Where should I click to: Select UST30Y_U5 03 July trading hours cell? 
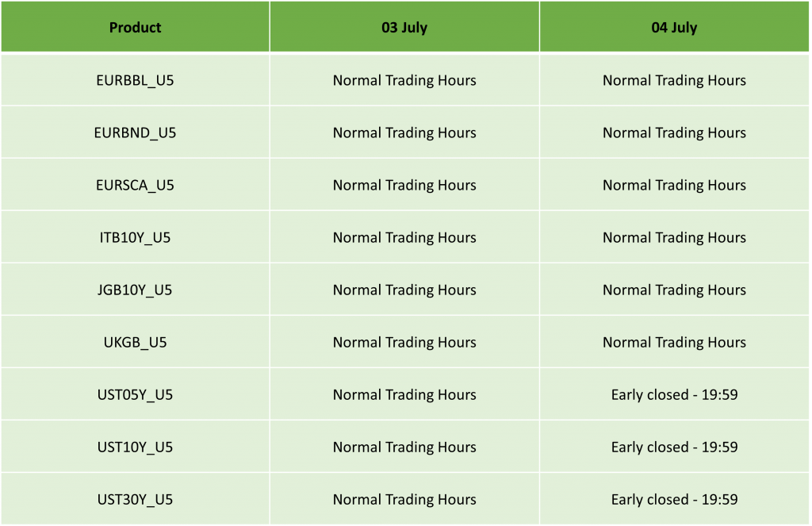[x=404, y=499]
